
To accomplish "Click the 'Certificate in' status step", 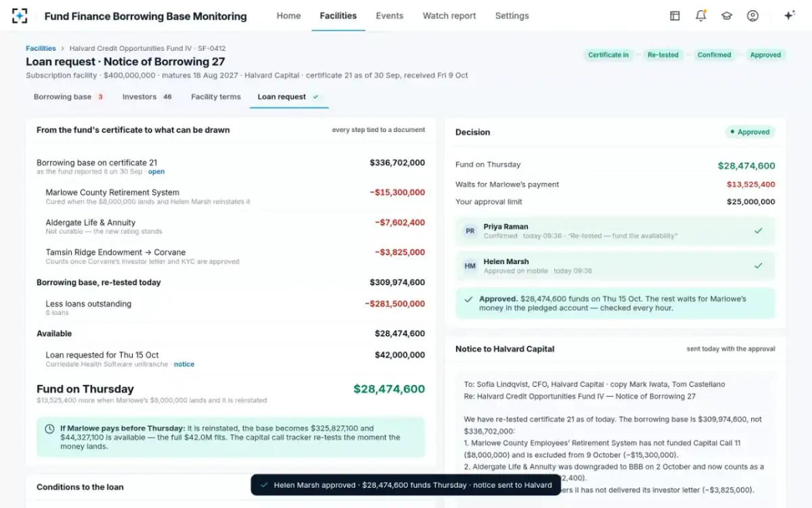I will (608, 55).
